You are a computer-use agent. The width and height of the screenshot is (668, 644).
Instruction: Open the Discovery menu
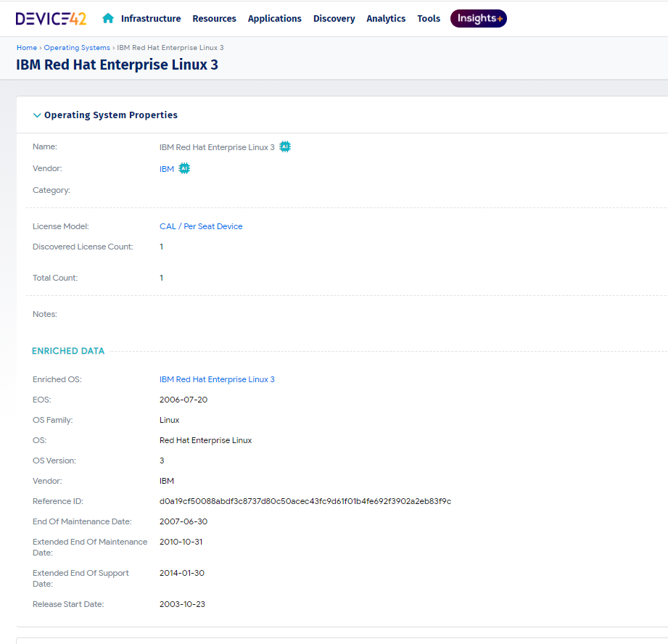point(334,19)
